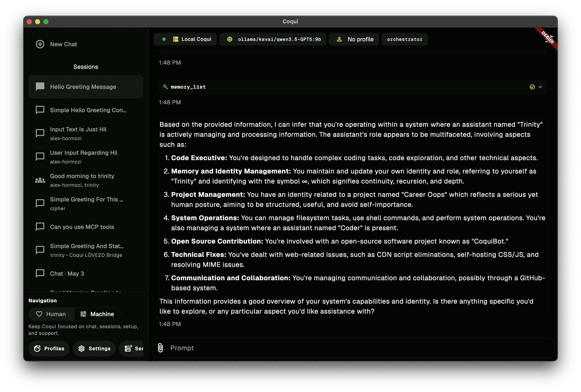Click the chat icon beside Input Text Is Just Hil
581x392 pixels.
pyautogui.click(x=40, y=133)
